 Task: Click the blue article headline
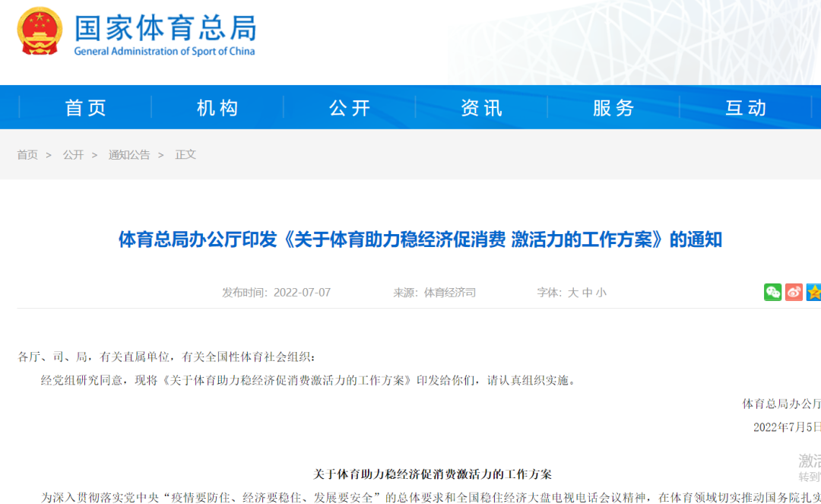point(420,240)
